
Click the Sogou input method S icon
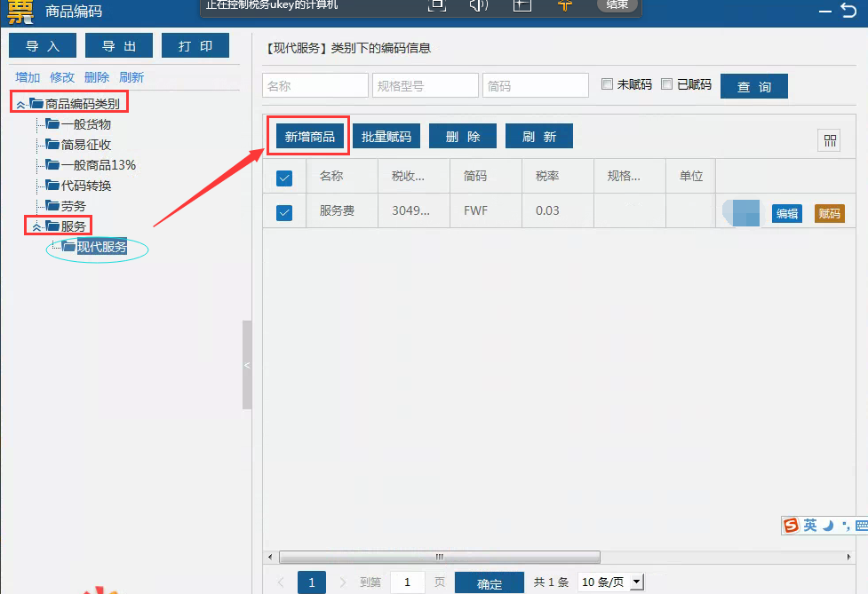click(x=791, y=526)
